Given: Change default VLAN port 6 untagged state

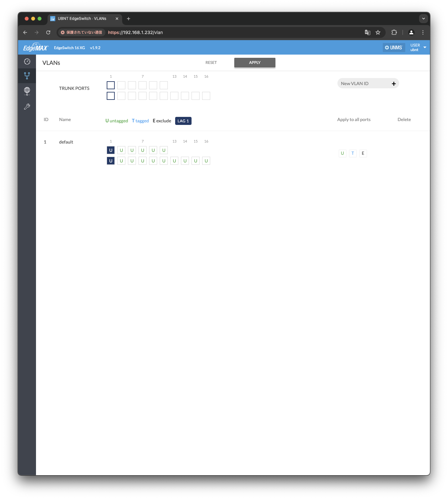Looking at the screenshot, I should [132, 161].
